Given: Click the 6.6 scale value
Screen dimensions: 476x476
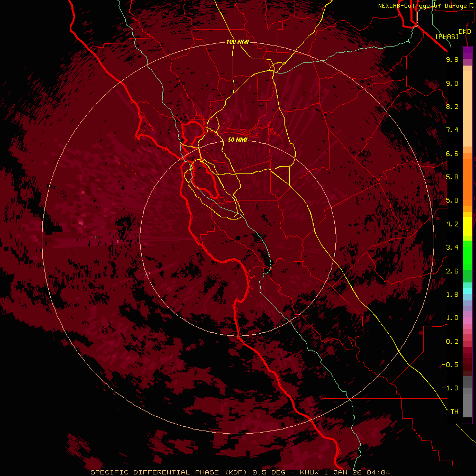Looking at the screenshot, I should 452,153.
